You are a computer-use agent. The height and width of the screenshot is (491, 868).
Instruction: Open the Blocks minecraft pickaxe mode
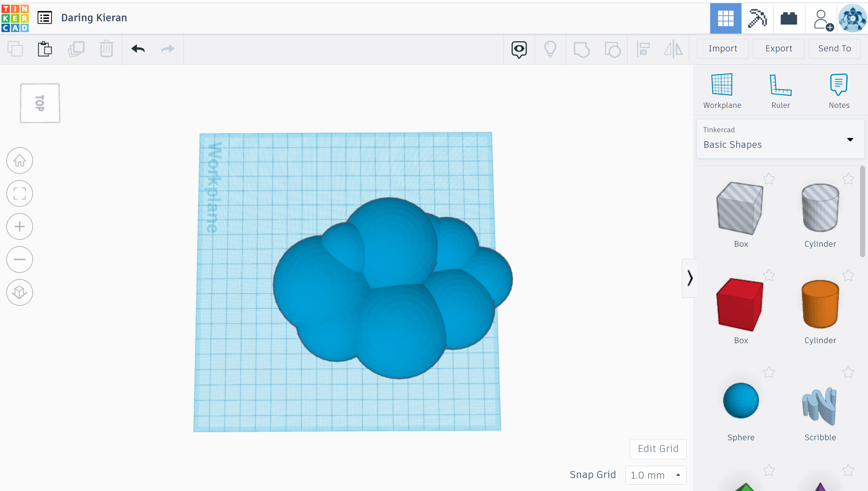point(757,18)
